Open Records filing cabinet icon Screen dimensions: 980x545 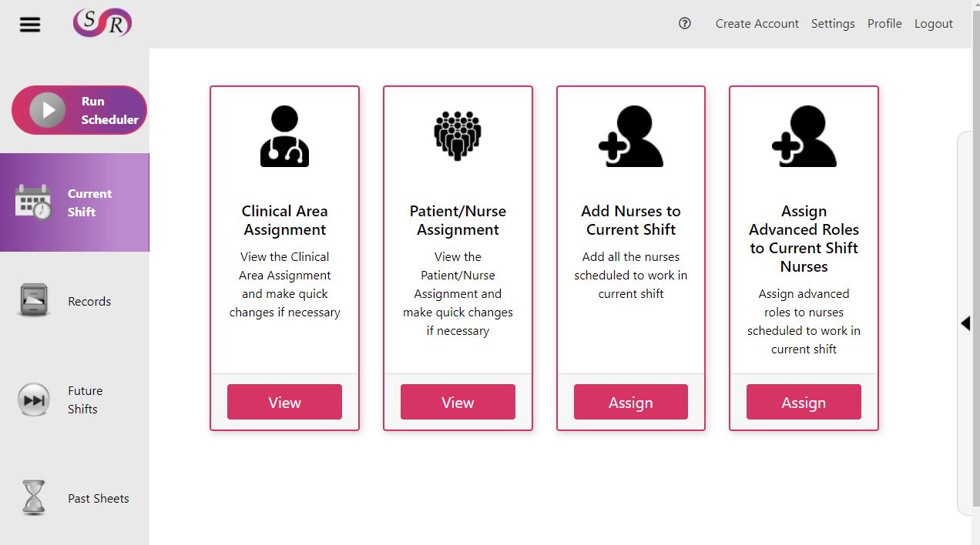(34, 301)
